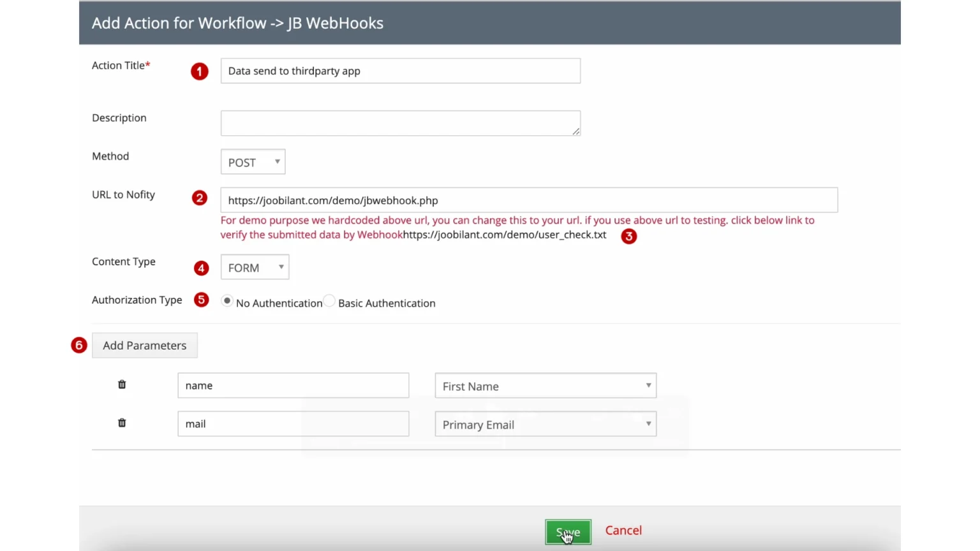Open the user_check.txt verification link
Image resolution: width=980 pixels, height=551 pixels.
pos(504,235)
